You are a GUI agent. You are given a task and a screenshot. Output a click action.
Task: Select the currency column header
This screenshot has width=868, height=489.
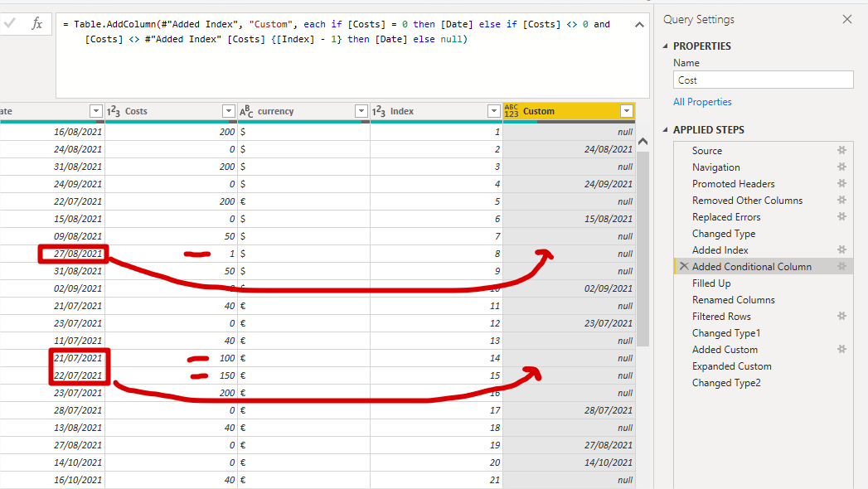point(304,111)
